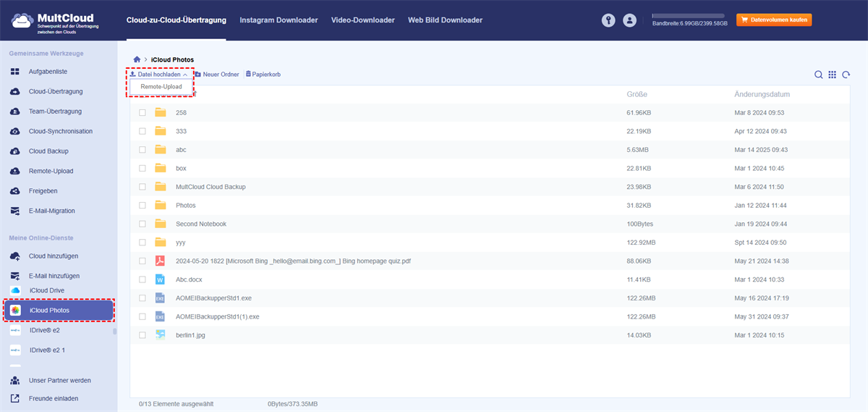Check the MultCloud Cloud Backup checkbox
This screenshot has width=868, height=412.
(x=142, y=187)
